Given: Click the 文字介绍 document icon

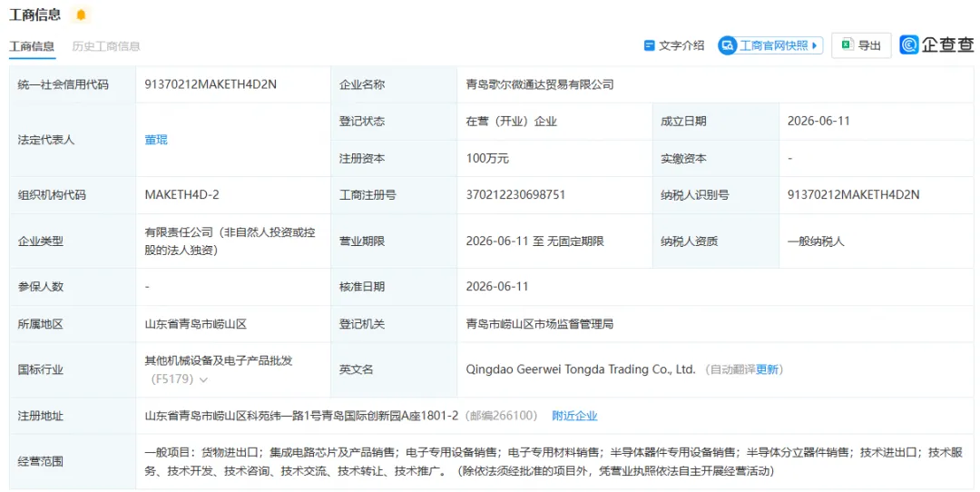Looking at the screenshot, I should (650, 45).
